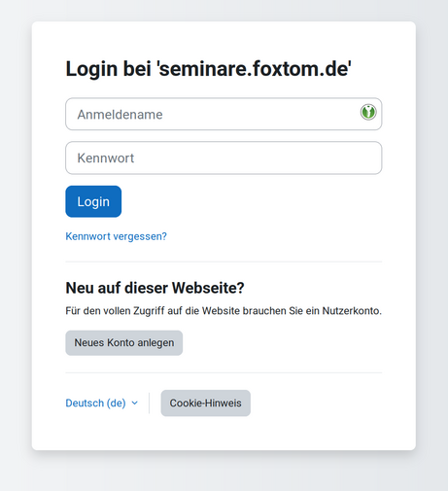Viewport: 448px width, 491px height.
Task: Open the Cookie-Hinweis notice
Action: click(206, 403)
